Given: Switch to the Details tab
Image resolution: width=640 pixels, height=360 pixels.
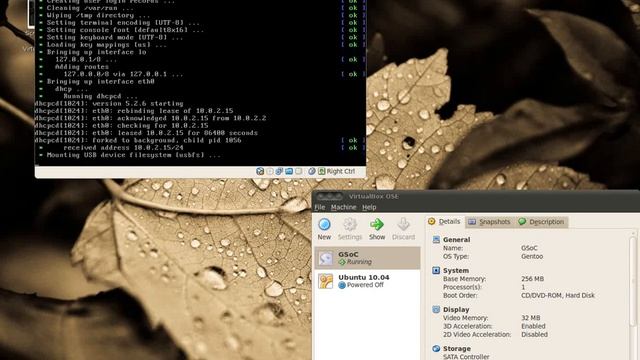Looking at the screenshot, I should pos(444,222).
